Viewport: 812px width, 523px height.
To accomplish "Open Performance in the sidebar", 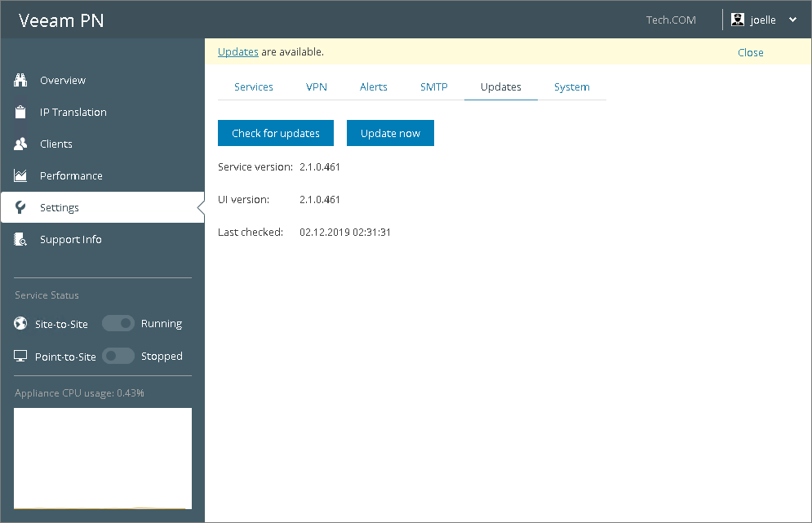I will coord(103,175).
